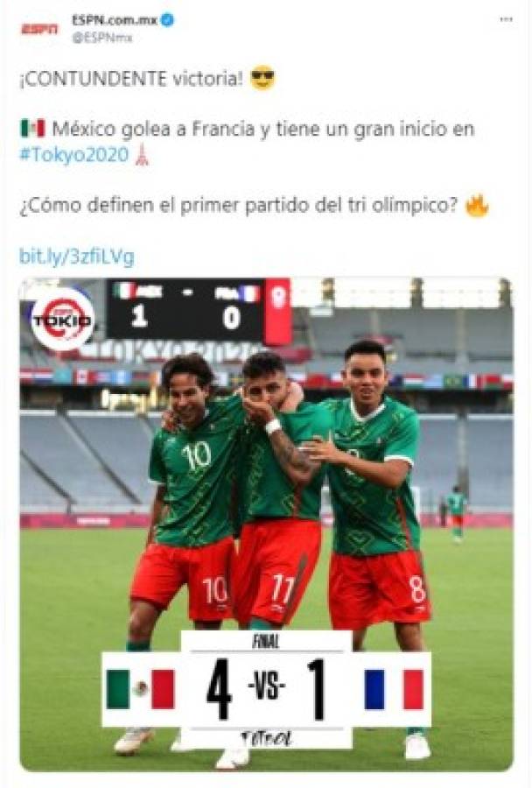The width and height of the screenshot is (532, 788).
Task: Open the ESPN.com.mx account name
Action: click(115, 20)
